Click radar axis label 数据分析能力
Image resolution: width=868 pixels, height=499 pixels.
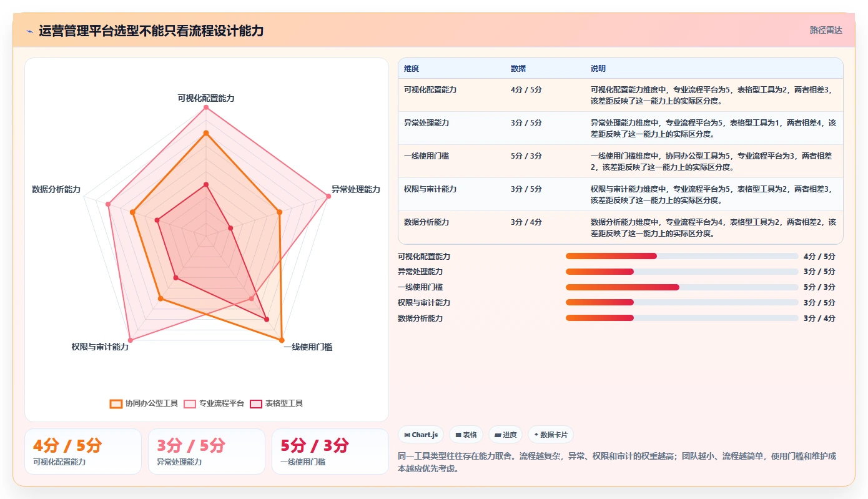point(56,189)
